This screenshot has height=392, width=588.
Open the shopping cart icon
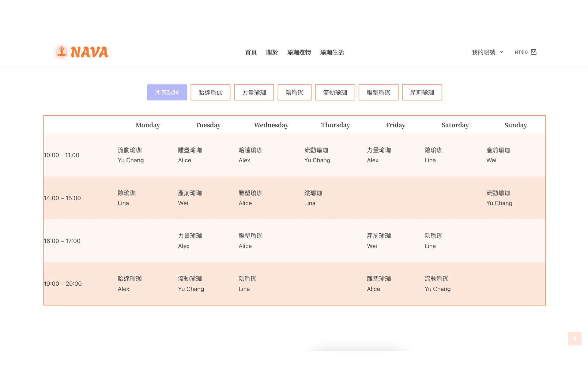pyautogui.click(x=533, y=52)
